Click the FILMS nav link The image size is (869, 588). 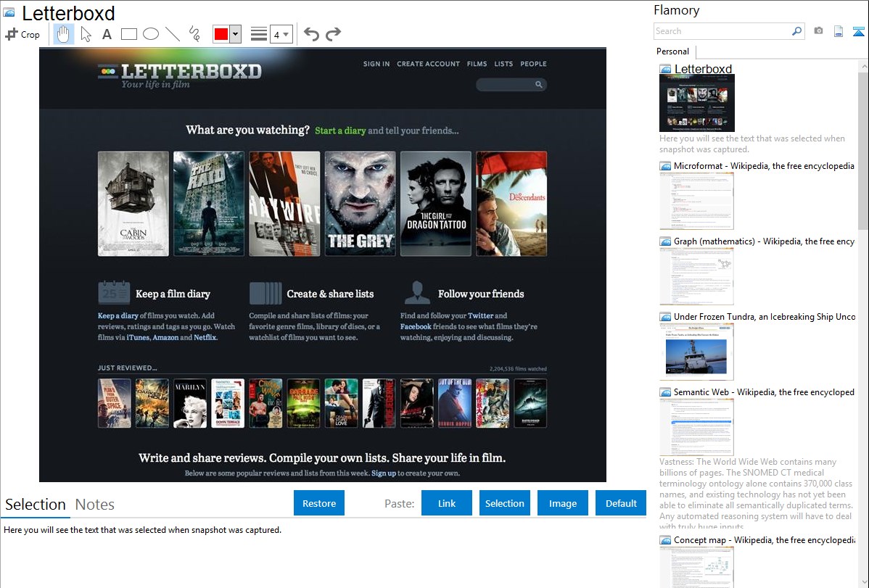(x=477, y=64)
